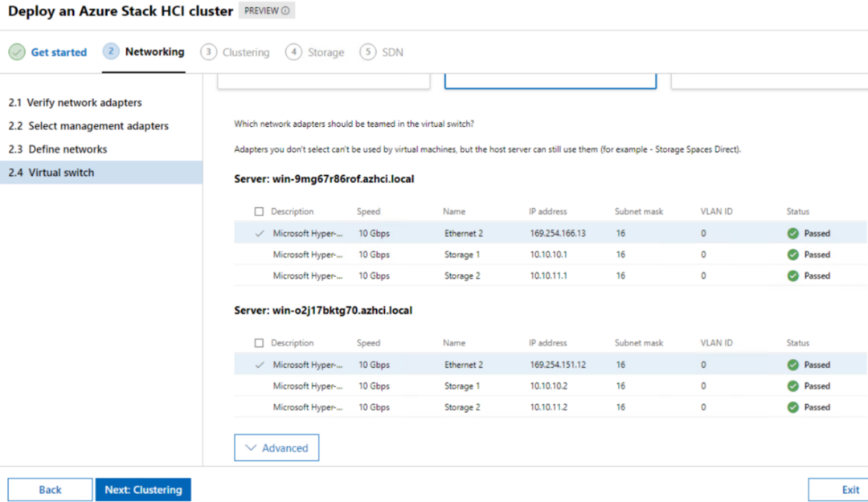Click the step 2 Networking circle icon
The height and width of the screenshot is (502, 868).
pos(111,51)
